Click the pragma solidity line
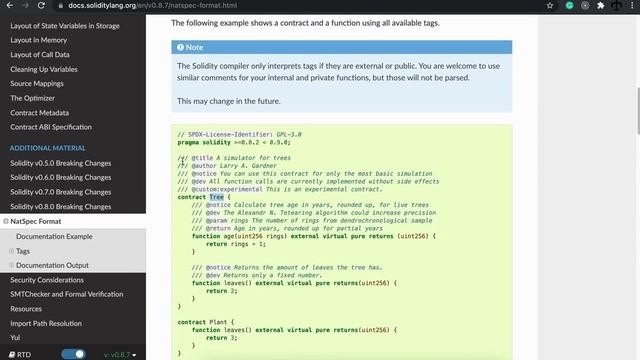This screenshot has width=640, height=360. (234, 142)
